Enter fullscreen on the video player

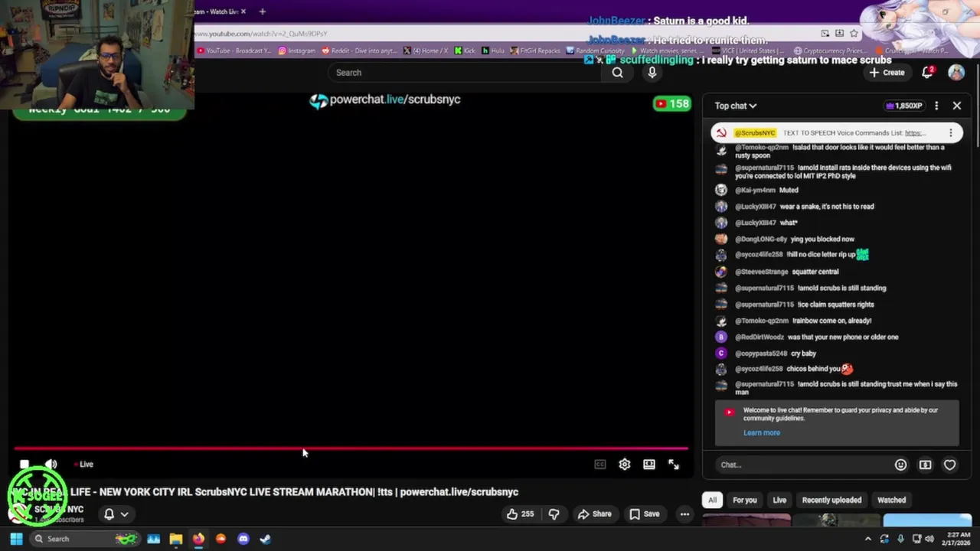tap(674, 465)
